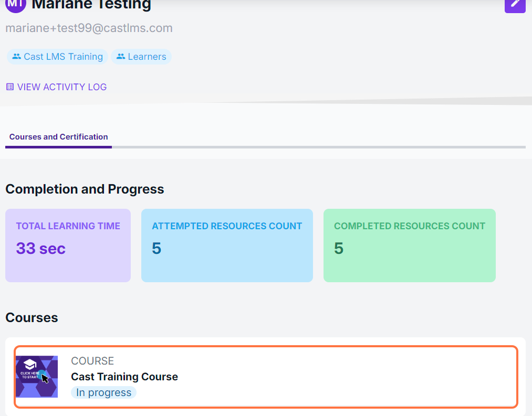
Task: Click the Cast LMS Training group icon
Action: click(17, 57)
